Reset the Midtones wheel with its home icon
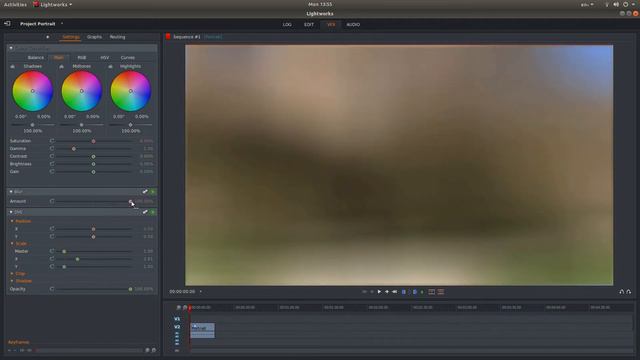 [61, 66]
